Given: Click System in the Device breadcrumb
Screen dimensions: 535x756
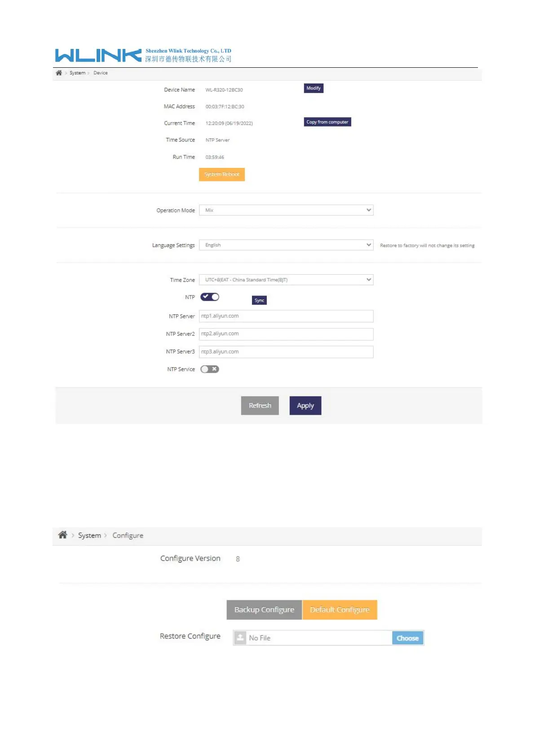Looking at the screenshot, I should tap(77, 73).
